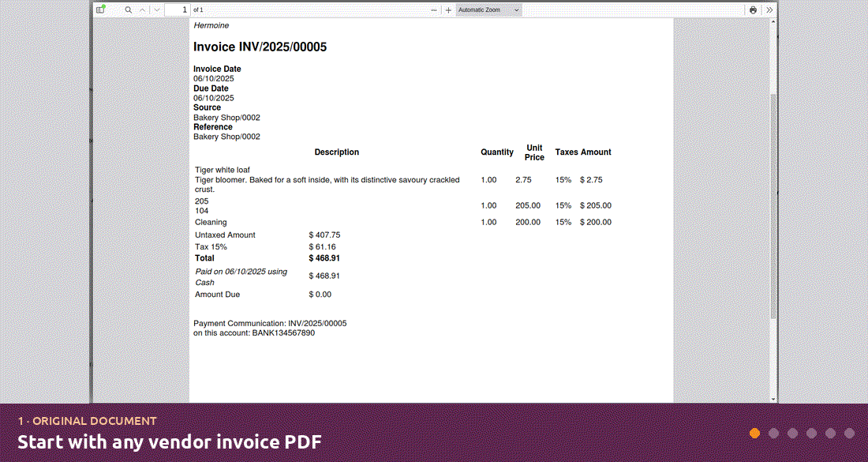The width and height of the screenshot is (868, 462).
Task: Click the "Unit Price" column header
Action: pyautogui.click(x=535, y=152)
